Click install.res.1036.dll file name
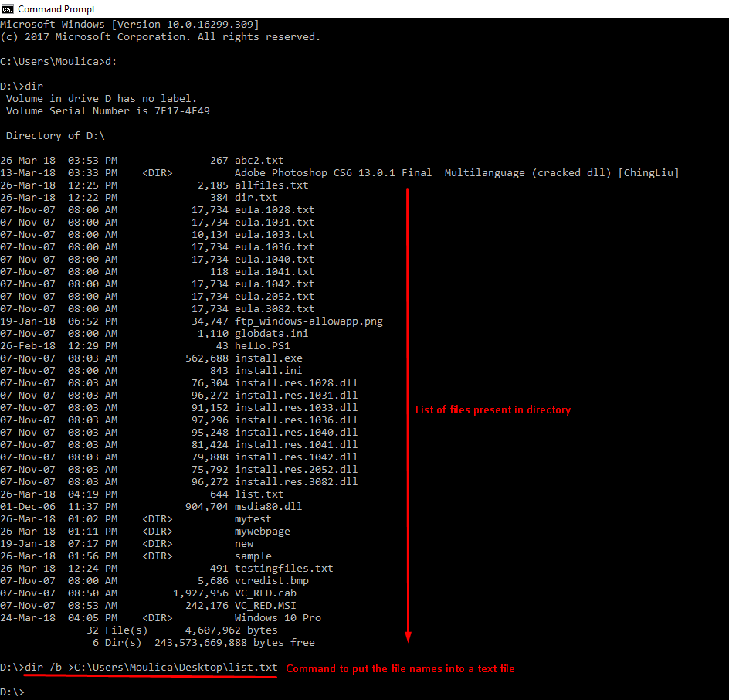The width and height of the screenshot is (729, 700). [x=297, y=420]
